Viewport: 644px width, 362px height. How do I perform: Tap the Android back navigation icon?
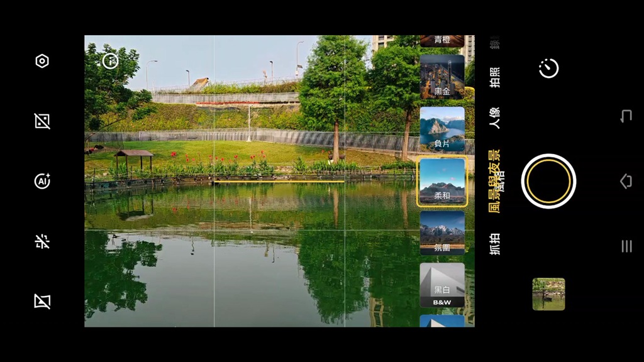[626, 116]
